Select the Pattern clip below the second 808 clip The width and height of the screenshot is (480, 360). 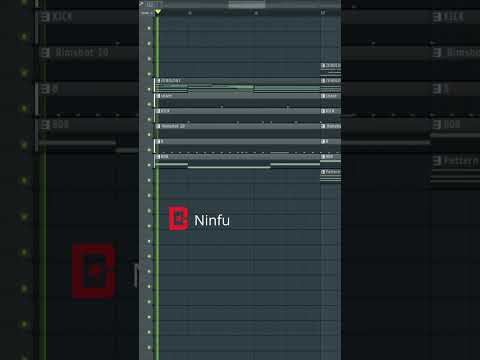(x=331, y=176)
